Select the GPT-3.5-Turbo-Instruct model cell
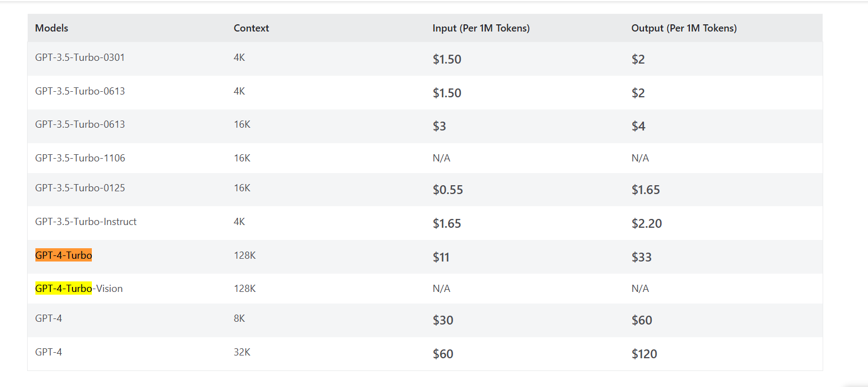This screenshot has width=868, height=387. 86,222
